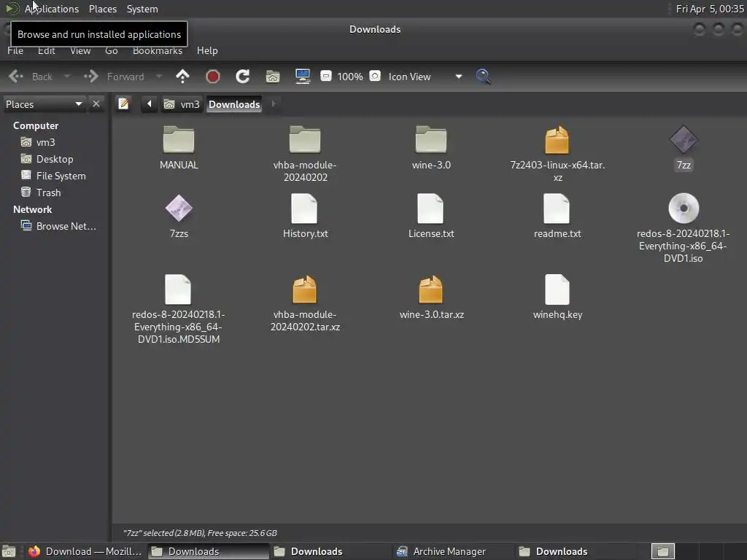Viewport: 747px width, 560px height.
Task: Close the Places side pane
Action: tap(96, 104)
